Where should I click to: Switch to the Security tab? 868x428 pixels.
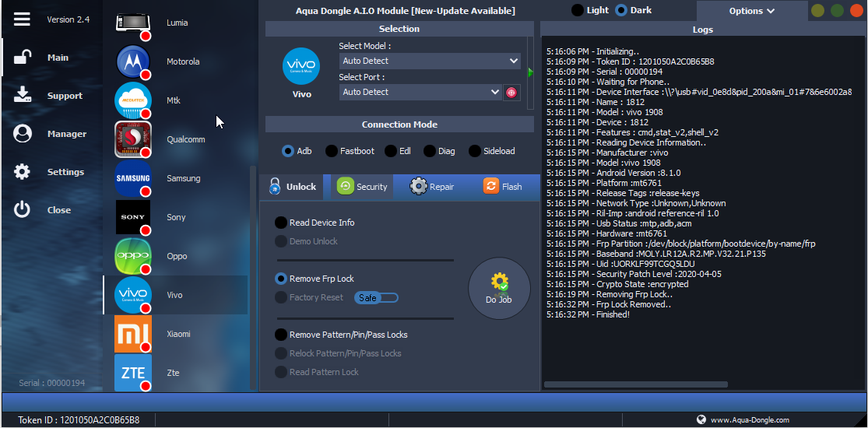point(362,187)
